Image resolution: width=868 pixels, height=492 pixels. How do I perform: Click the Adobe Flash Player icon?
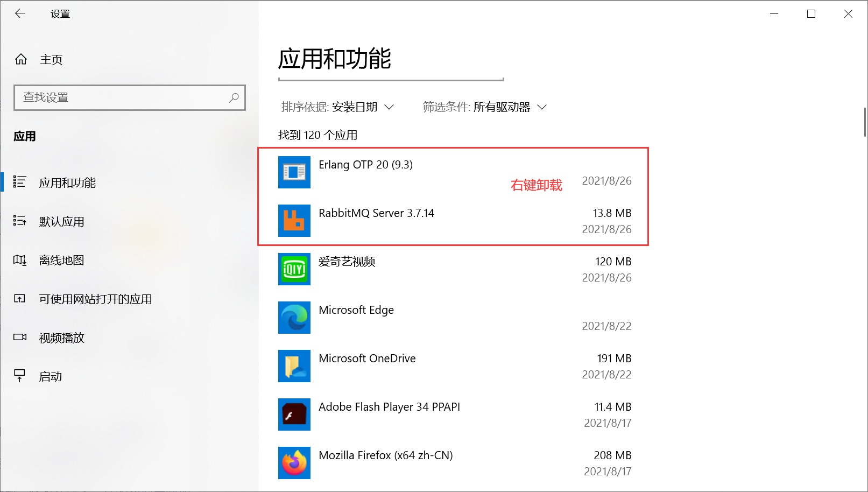click(x=294, y=414)
